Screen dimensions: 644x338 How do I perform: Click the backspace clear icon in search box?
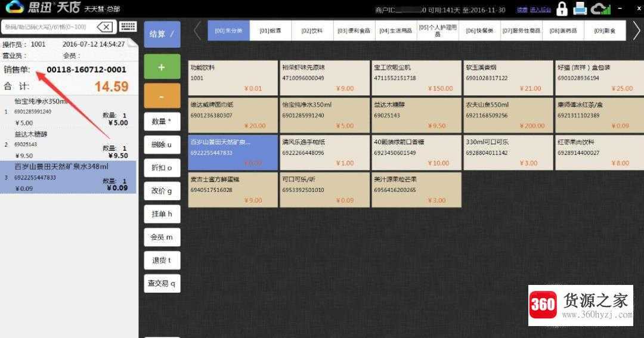[x=105, y=27]
